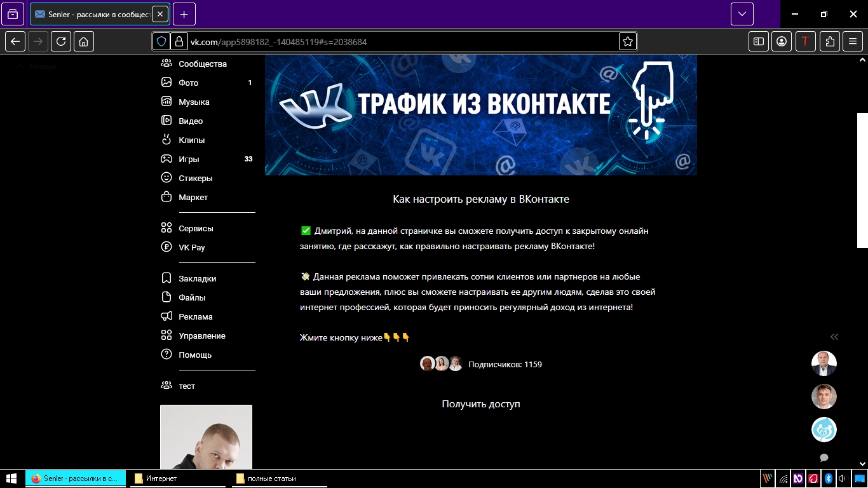Click the subscriber avatars group

point(441,364)
